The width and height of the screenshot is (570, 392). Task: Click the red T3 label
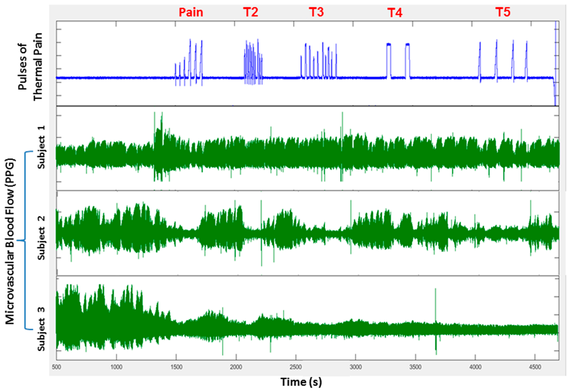(316, 12)
